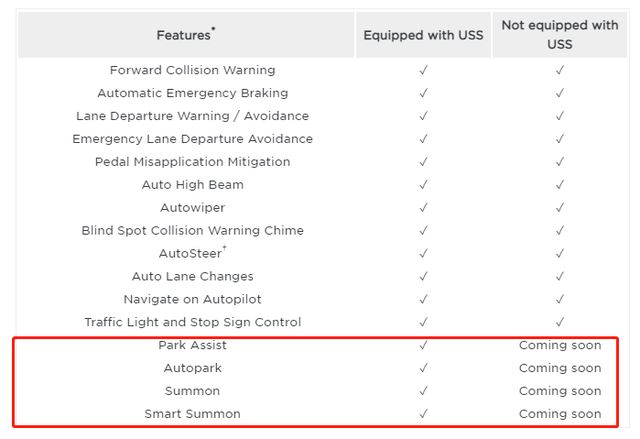Click the Equipped with USS header
The width and height of the screenshot is (640, 439).
(x=423, y=35)
